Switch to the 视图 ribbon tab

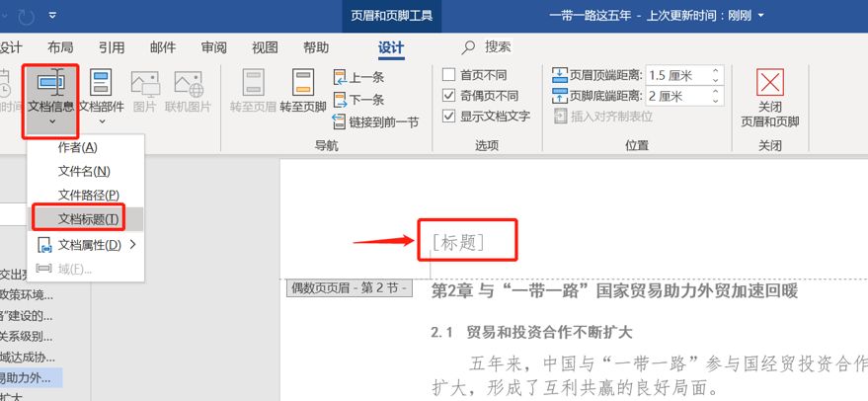point(265,48)
